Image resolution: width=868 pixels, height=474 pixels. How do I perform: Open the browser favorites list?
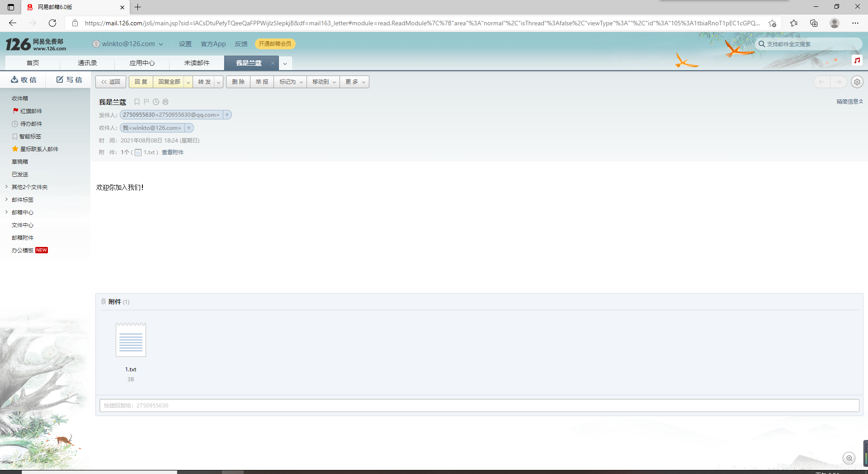pos(794,23)
